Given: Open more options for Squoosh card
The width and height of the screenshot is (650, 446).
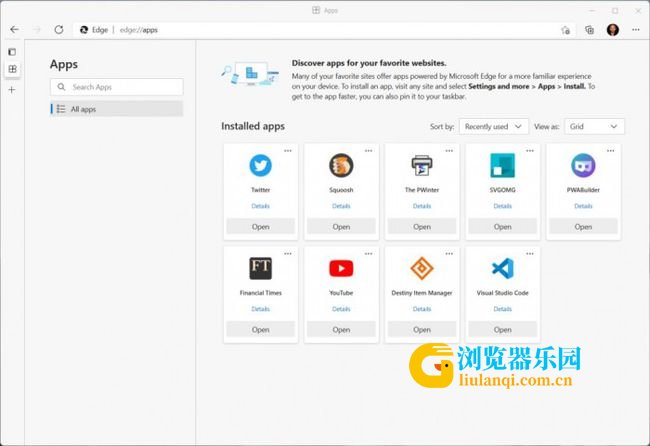Looking at the screenshot, I should point(369,151).
